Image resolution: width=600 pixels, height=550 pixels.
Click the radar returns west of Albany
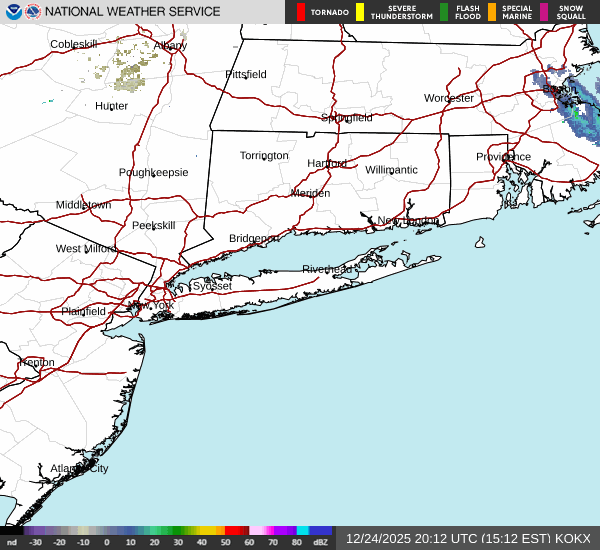(x=130, y=68)
